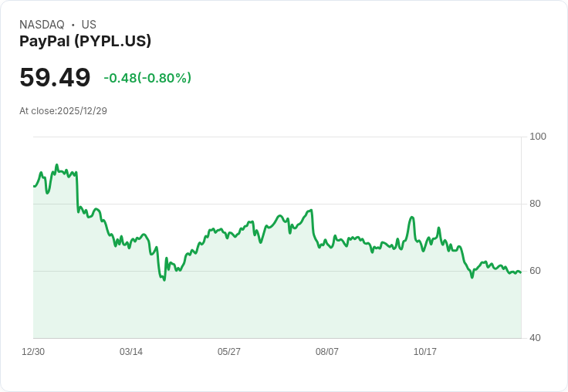
Task: Click the 10/17 date label on x-axis
Action: pyautogui.click(x=425, y=351)
